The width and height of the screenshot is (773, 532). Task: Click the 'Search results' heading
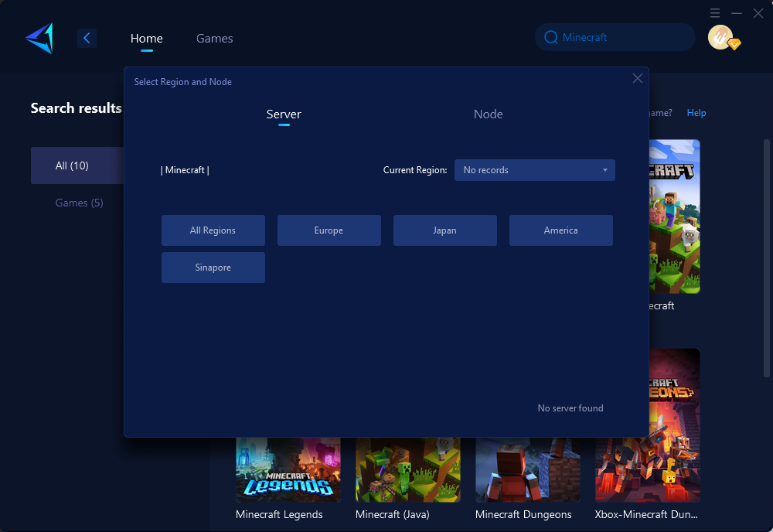pos(76,108)
